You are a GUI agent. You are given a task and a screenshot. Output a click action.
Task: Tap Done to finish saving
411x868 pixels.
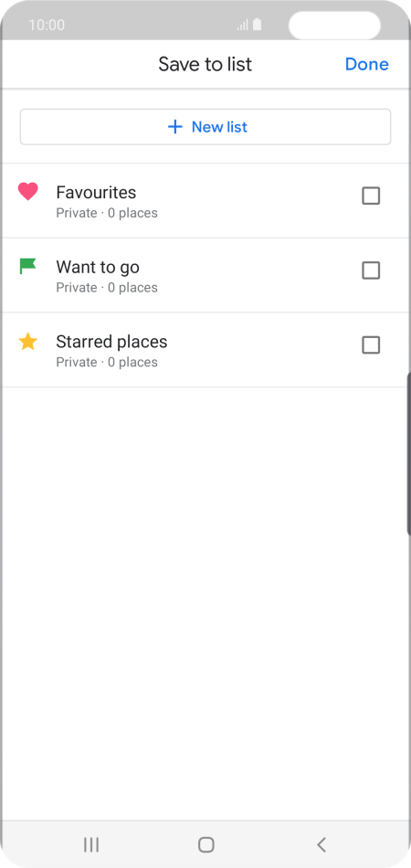(367, 64)
